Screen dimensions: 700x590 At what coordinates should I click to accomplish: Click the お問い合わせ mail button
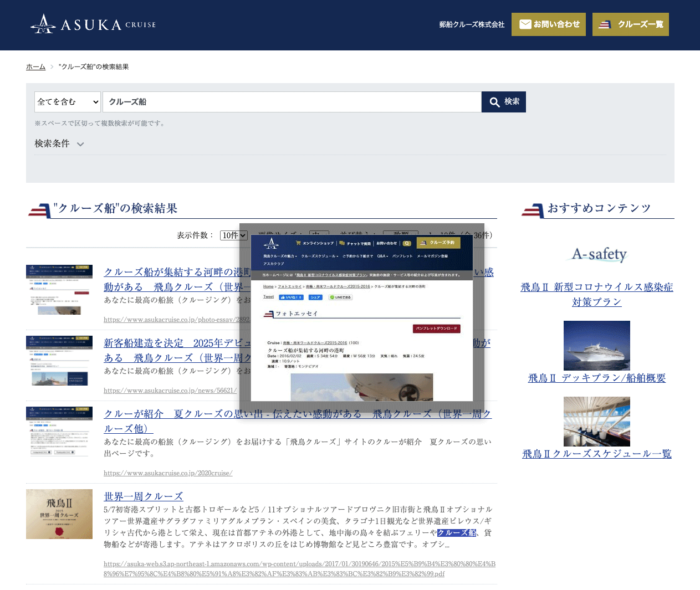(548, 24)
